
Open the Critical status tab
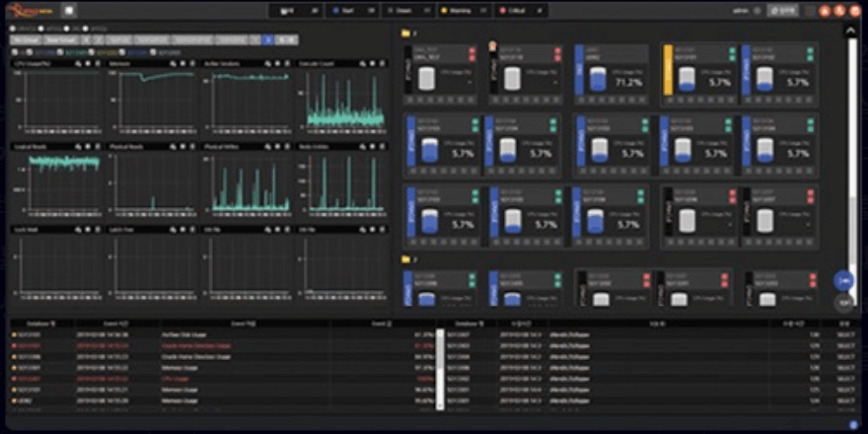520,11
